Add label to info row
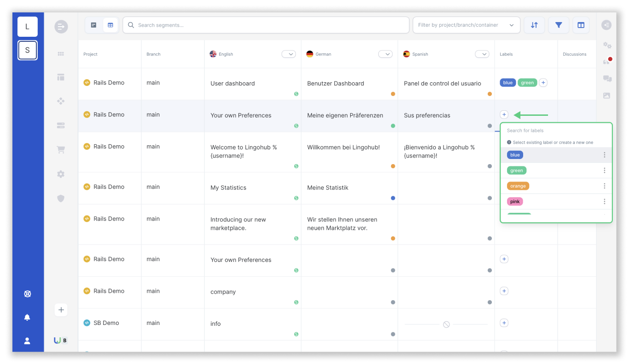629x364 pixels. [x=504, y=323]
